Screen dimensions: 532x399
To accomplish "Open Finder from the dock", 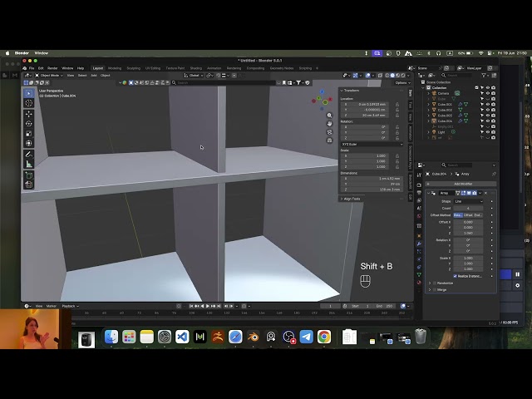I will pos(111,337).
